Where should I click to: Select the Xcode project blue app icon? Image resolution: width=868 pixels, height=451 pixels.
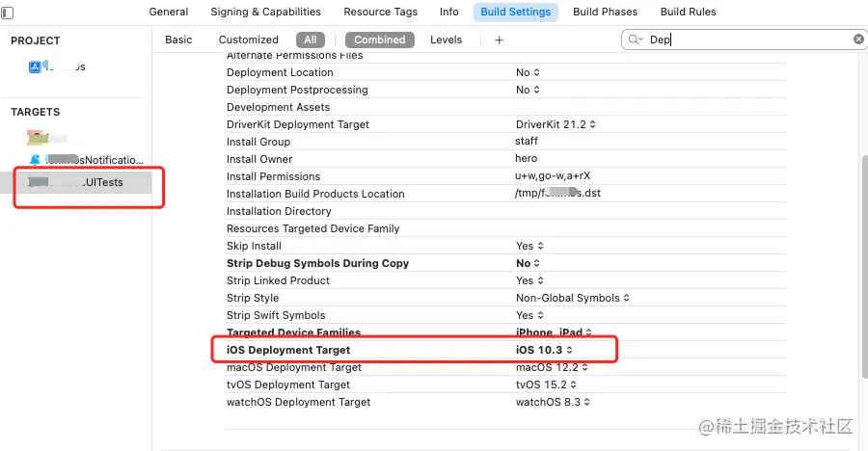pyautogui.click(x=36, y=66)
